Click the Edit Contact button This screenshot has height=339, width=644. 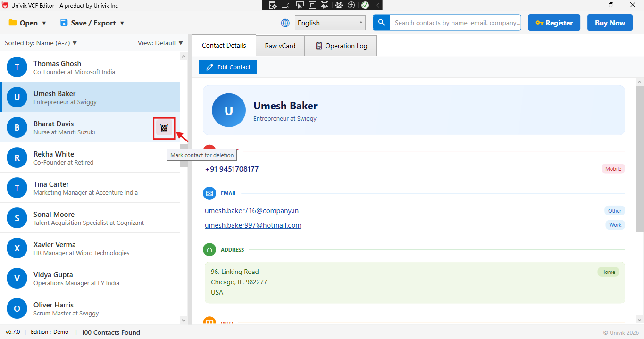tap(228, 67)
